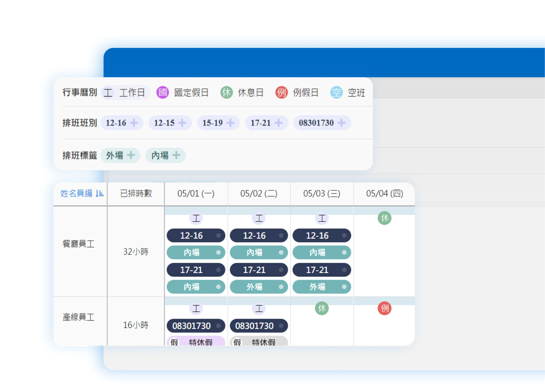Click the 05/02 17-21 shift chip
Viewport: 545px width, 392px height.
[259, 270]
